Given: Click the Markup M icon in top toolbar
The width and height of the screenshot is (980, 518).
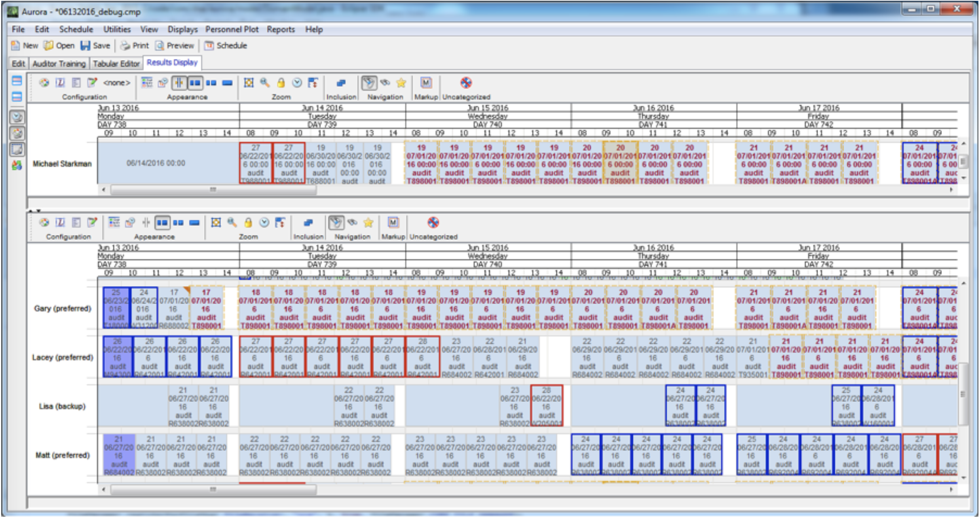Looking at the screenshot, I should (426, 83).
